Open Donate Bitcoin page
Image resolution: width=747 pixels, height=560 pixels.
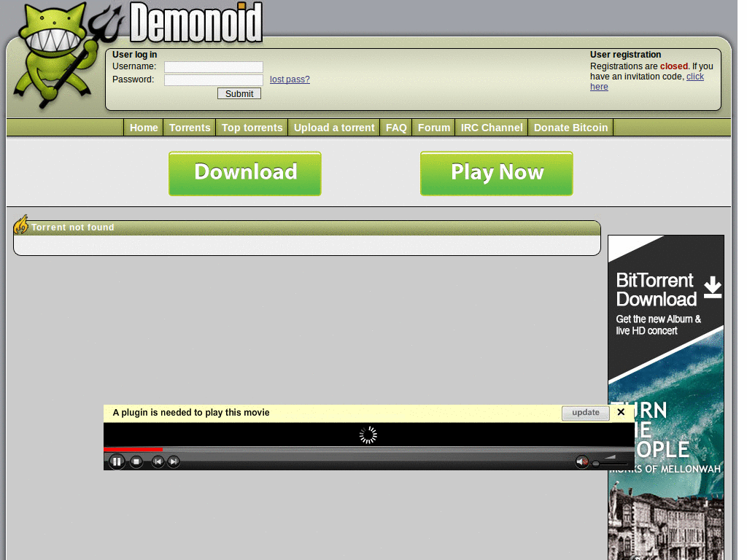click(570, 128)
